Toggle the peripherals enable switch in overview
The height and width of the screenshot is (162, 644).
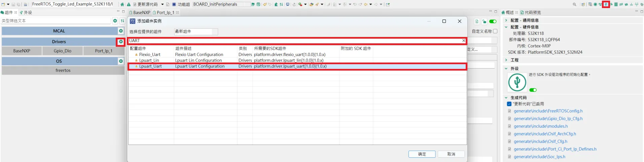[533, 90]
